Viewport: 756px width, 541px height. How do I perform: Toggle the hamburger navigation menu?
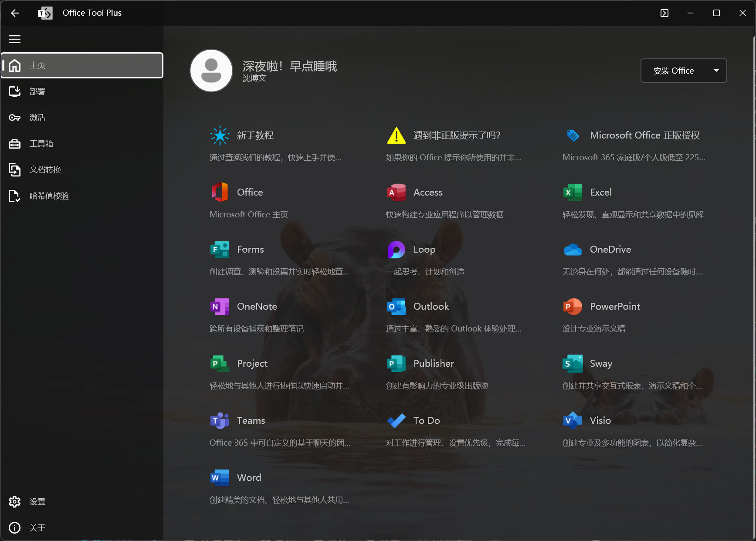[15, 39]
